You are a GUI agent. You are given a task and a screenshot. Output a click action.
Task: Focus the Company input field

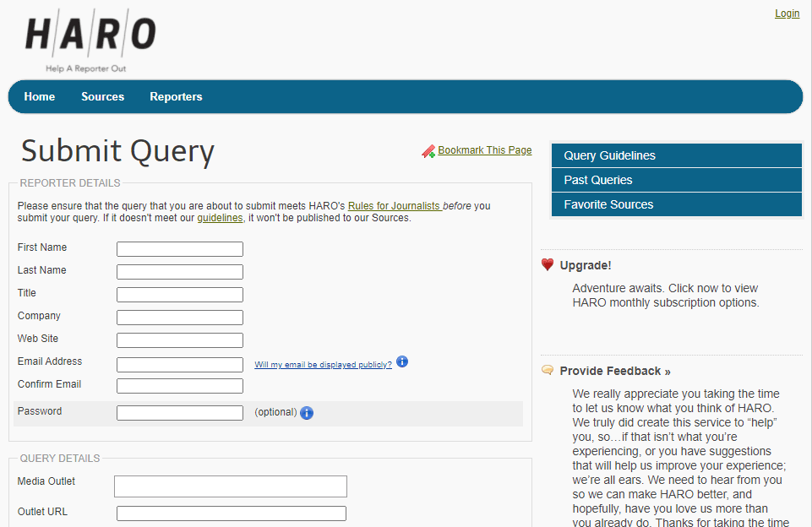point(180,318)
